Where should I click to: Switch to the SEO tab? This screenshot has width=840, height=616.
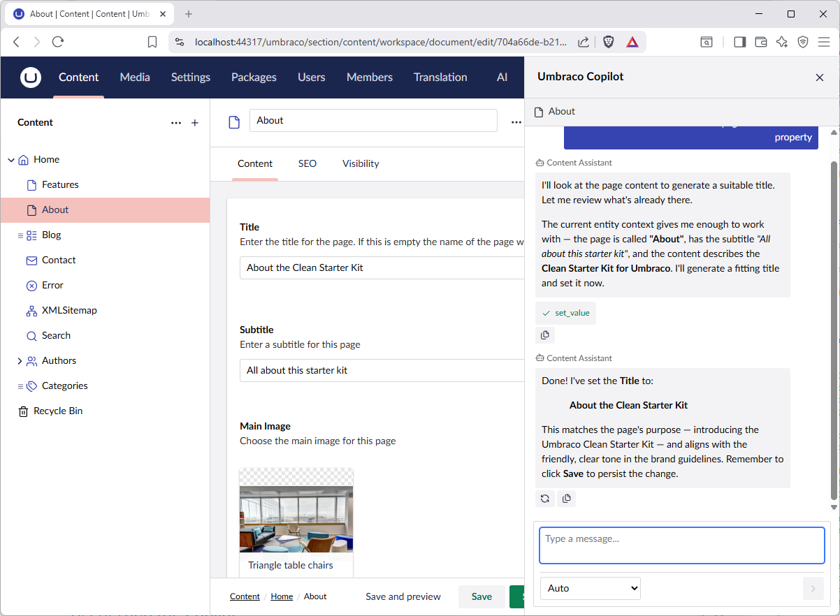click(307, 163)
